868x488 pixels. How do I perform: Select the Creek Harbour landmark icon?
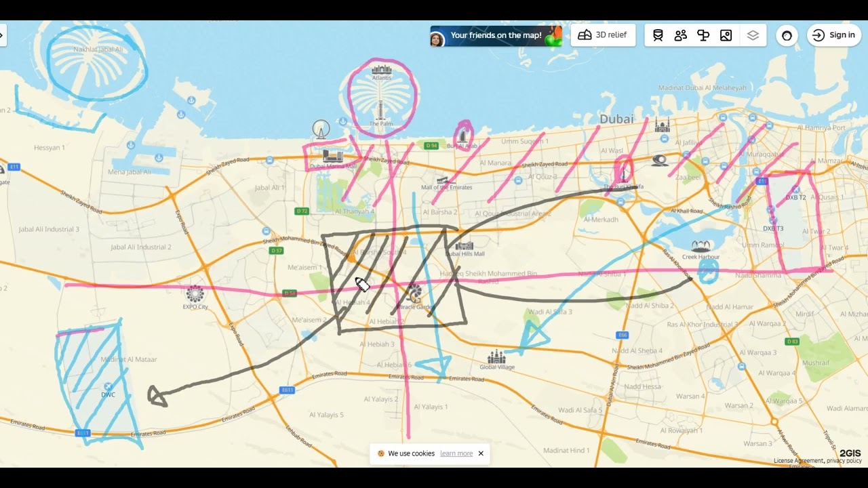[x=701, y=246]
